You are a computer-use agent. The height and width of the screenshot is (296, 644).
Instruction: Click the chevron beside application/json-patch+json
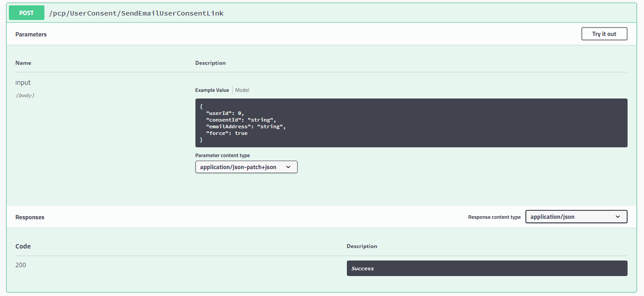pos(288,167)
